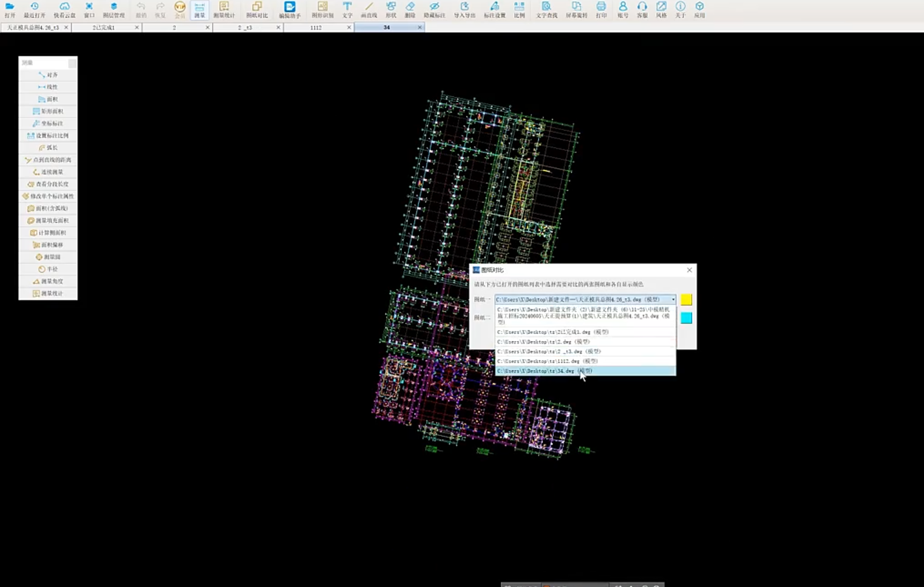Launch the 编辑助手 edit assistant

coord(290,10)
